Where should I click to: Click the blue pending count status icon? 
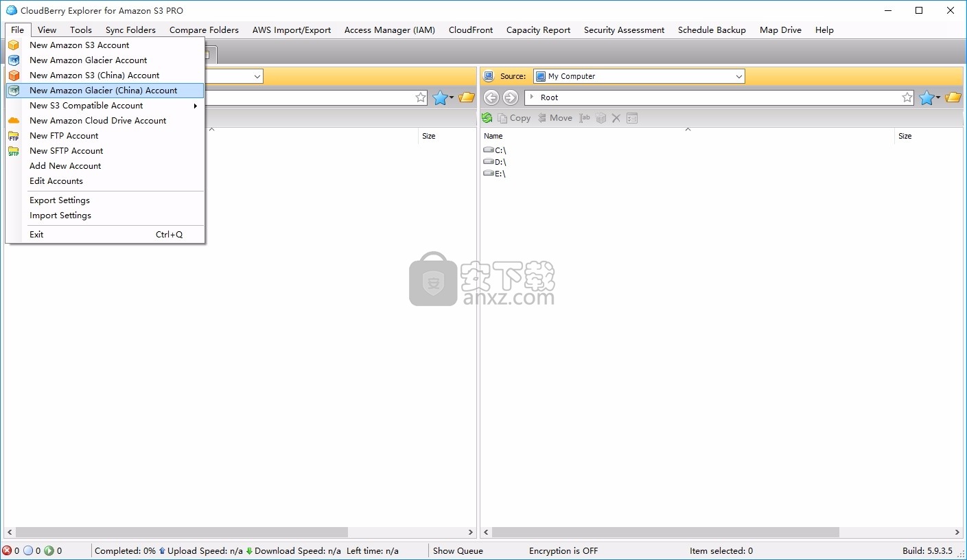pos(28,550)
